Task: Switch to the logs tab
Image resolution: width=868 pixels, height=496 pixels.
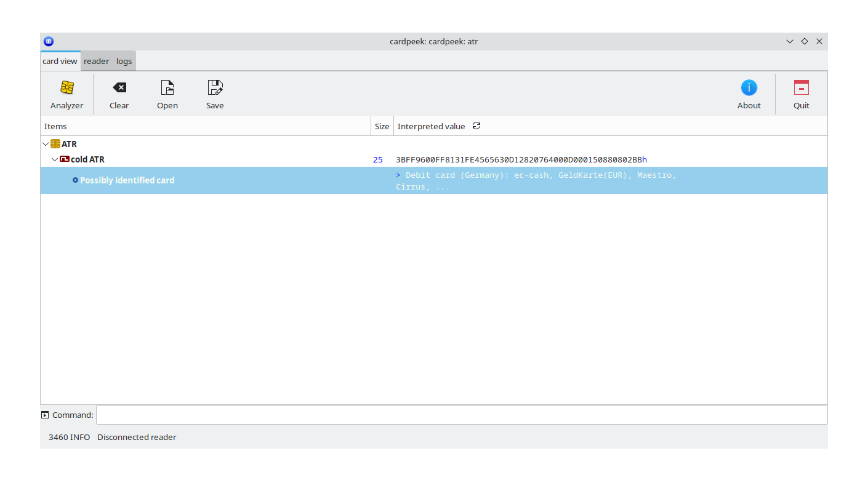Action: [x=124, y=61]
